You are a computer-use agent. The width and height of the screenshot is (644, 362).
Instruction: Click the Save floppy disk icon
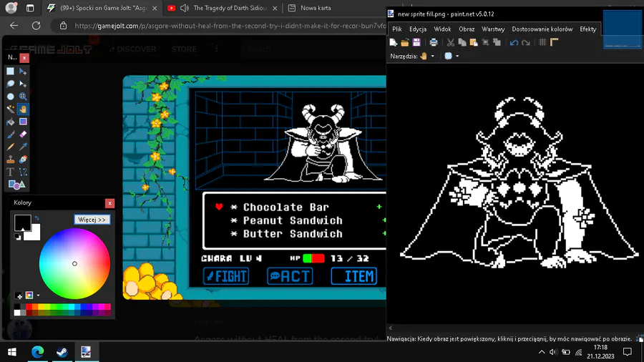click(x=416, y=42)
